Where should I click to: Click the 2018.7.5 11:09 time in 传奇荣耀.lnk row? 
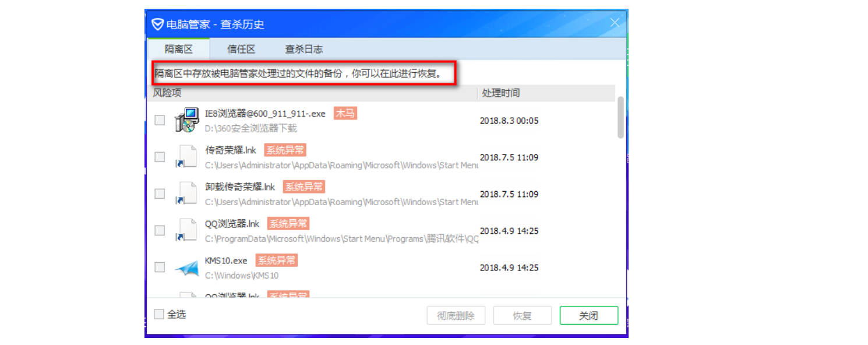[509, 157]
